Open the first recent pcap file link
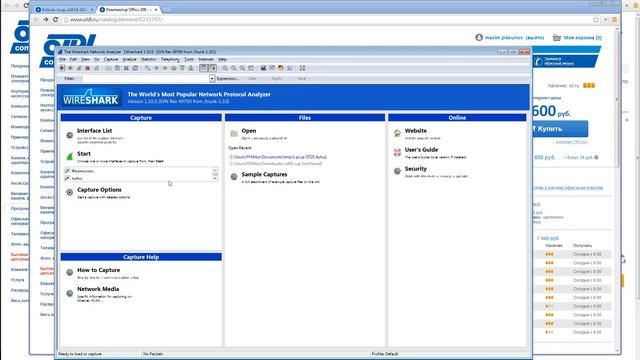This screenshot has height=360, width=640. pos(278,157)
